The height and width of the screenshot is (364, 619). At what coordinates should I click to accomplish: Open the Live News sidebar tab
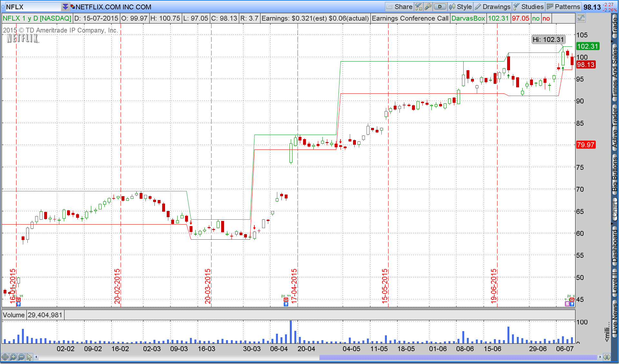pos(615,318)
